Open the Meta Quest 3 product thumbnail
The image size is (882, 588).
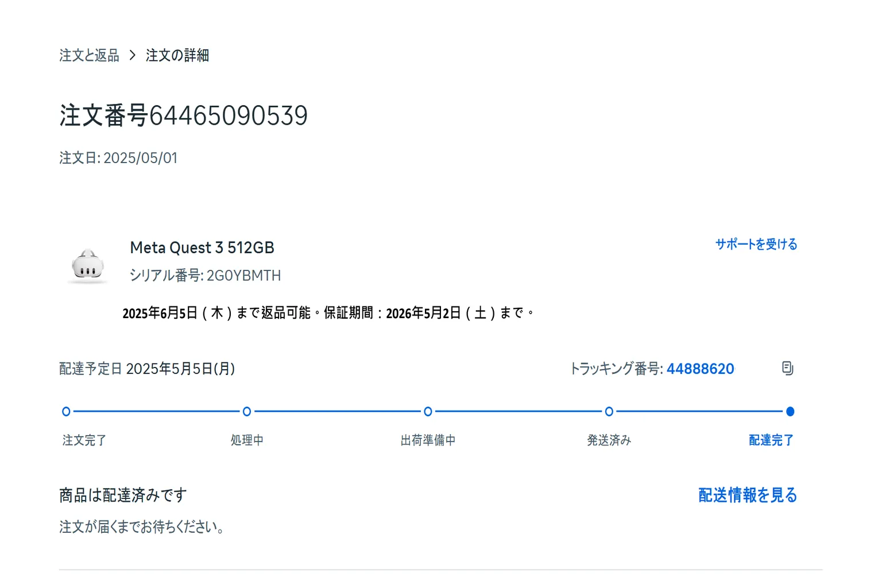coord(87,266)
